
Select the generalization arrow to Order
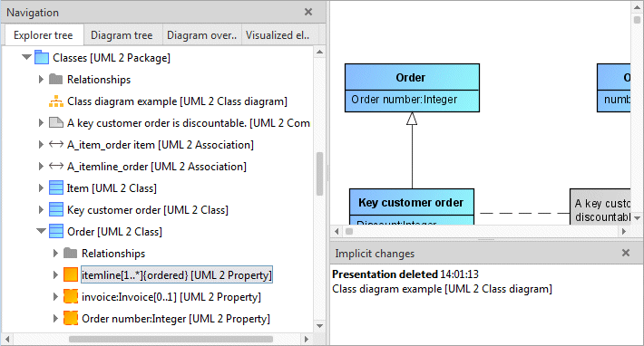coord(412,151)
